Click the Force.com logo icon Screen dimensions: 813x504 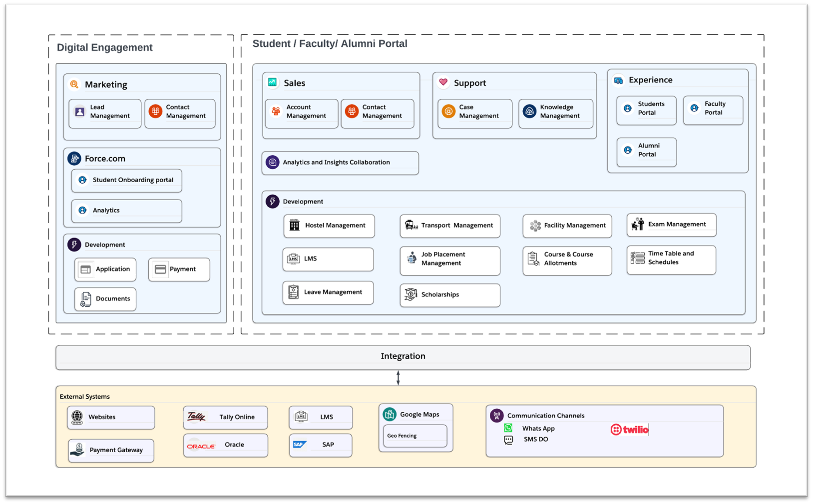point(74,159)
